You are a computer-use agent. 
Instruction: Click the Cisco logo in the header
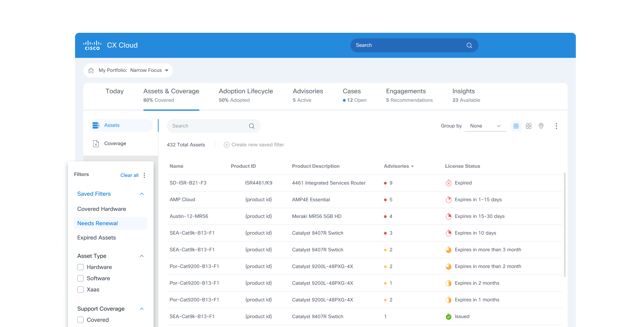point(92,45)
